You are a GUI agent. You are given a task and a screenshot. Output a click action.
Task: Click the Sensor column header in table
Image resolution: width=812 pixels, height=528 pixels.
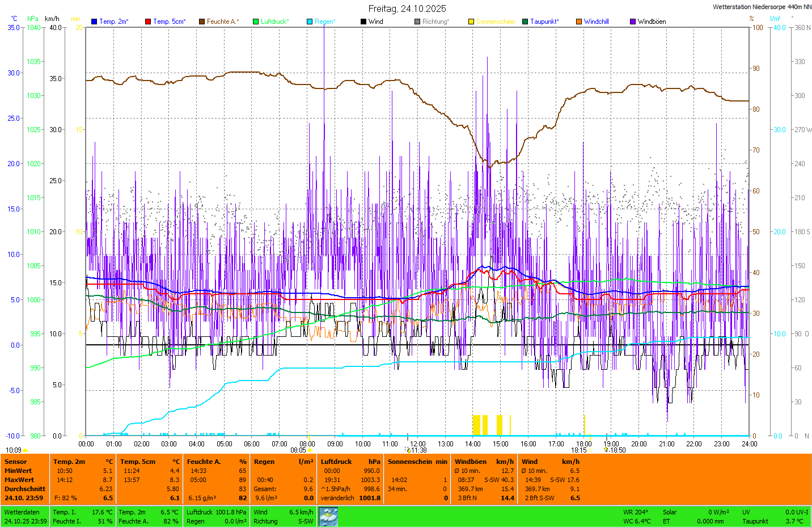pos(16,462)
